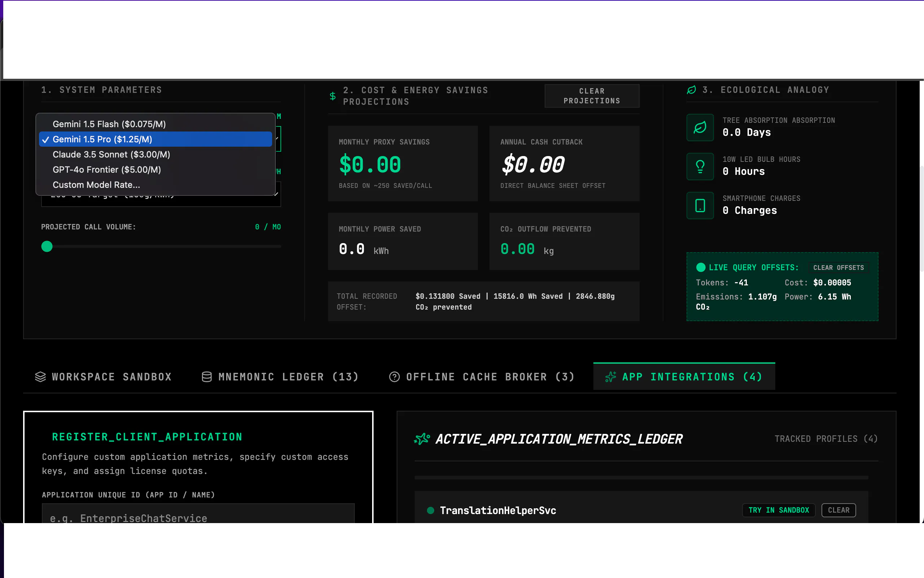Click the "$0.131800 Saved" total offset text

pos(448,296)
